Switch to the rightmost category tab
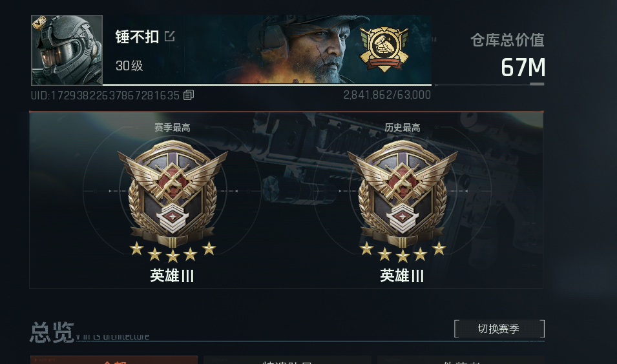The height and width of the screenshot is (364, 617). coord(461,359)
